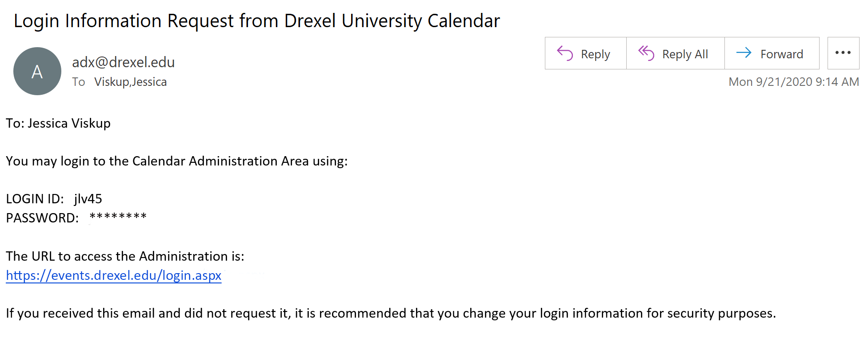Viewport: 868px width, 355px height.
Task: Click the "To" label in header
Action: 79,82
